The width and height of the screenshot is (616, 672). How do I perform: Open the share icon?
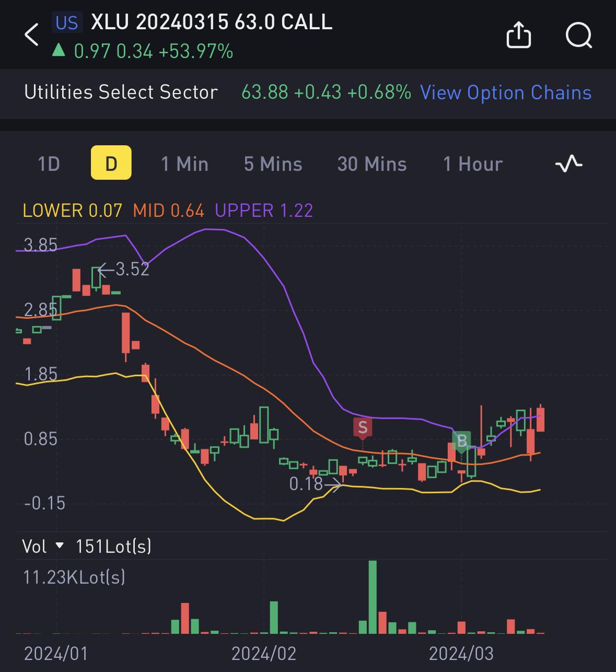pyautogui.click(x=519, y=35)
